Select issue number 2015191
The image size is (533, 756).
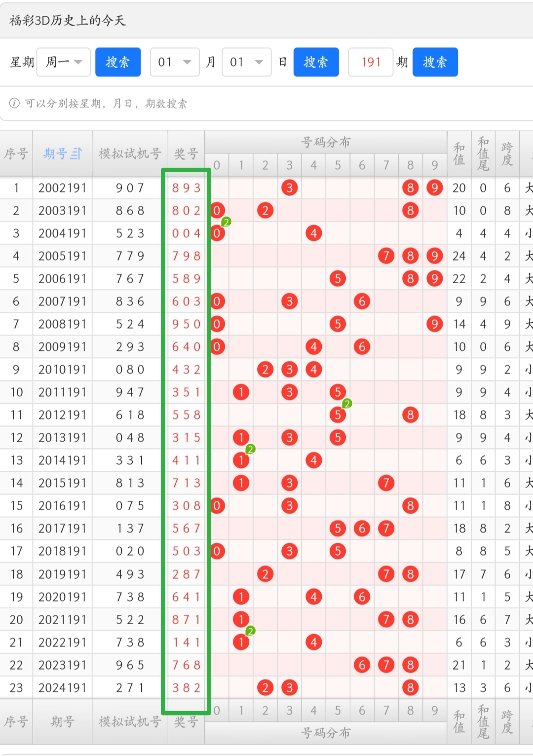coord(62,483)
